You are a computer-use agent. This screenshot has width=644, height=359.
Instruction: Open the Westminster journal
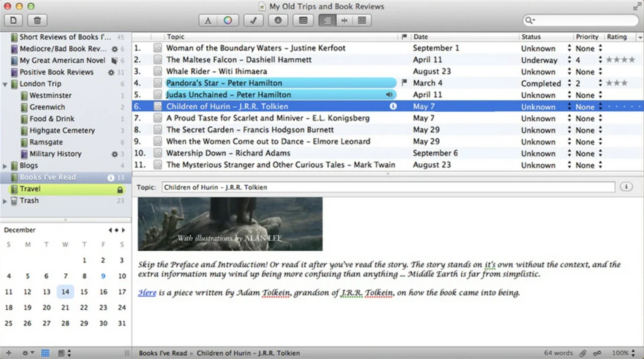pyautogui.click(x=50, y=95)
